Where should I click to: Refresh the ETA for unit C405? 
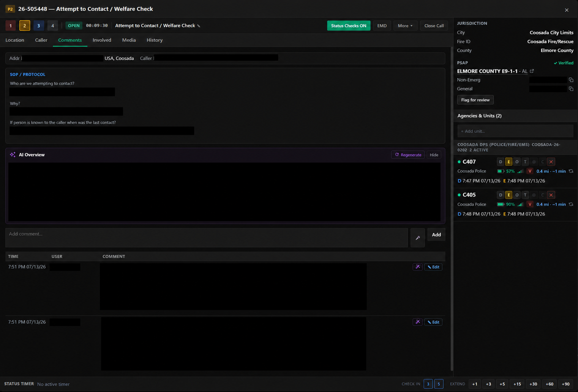[571, 204]
